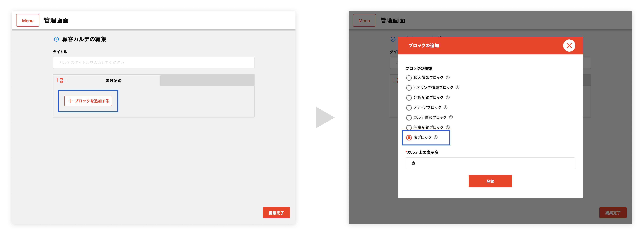This screenshot has width=644, height=235.
Task: Click the dimmed Menu button in right screen
Action: coord(364,20)
